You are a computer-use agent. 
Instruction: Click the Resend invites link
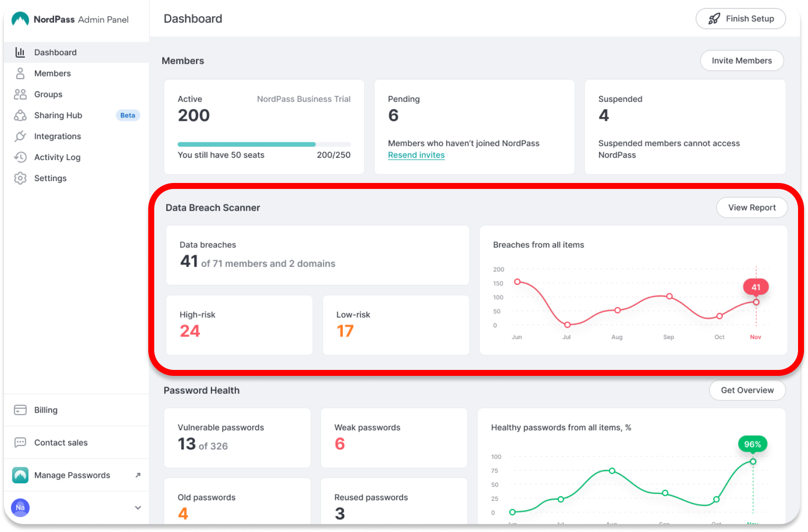click(x=416, y=155)
